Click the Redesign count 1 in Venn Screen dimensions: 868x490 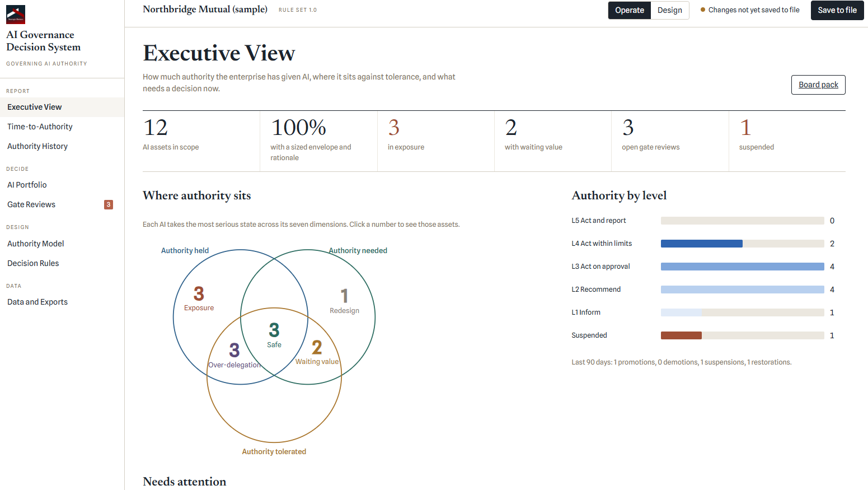[344, 296]
